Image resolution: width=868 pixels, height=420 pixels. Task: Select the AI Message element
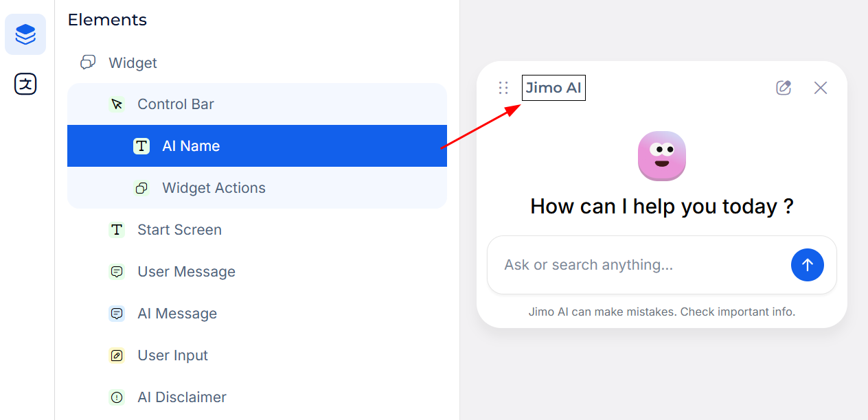pos(177,314)
